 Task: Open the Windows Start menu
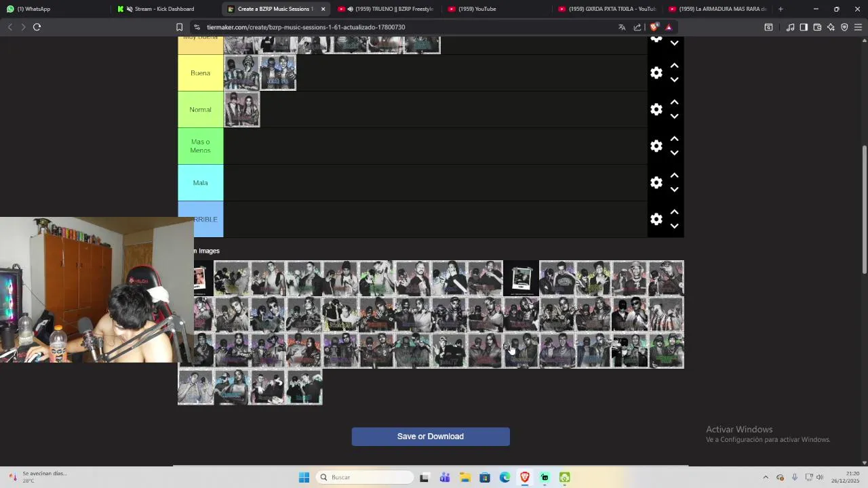tap(304, 477)
